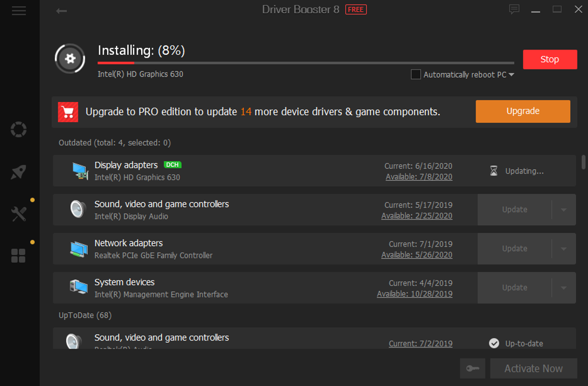Open Available 10/28/2019 driver link

click(414, 294)
